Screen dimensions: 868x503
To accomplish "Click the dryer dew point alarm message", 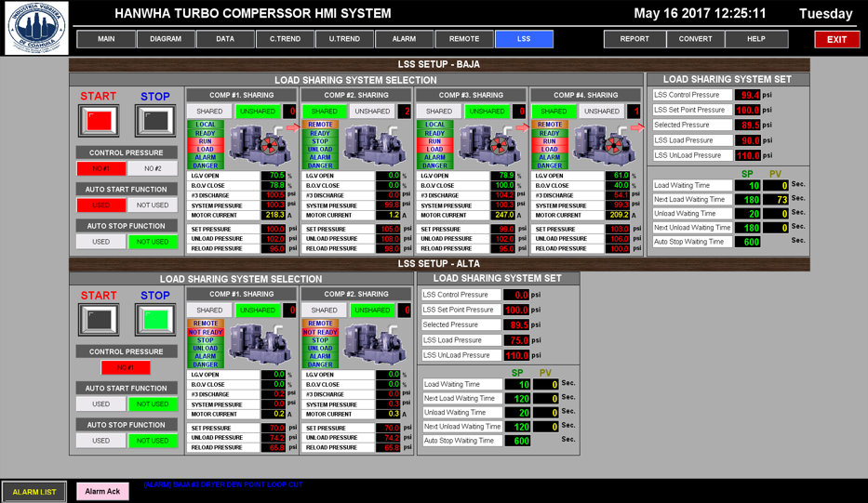I will [x=223, y=484].
